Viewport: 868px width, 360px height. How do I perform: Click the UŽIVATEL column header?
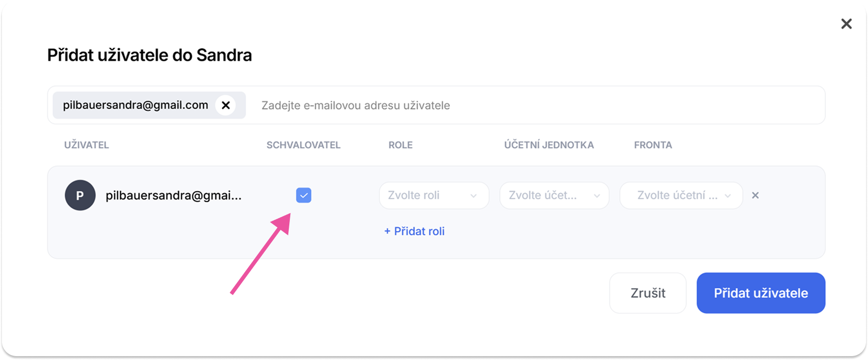pos(86,145)
